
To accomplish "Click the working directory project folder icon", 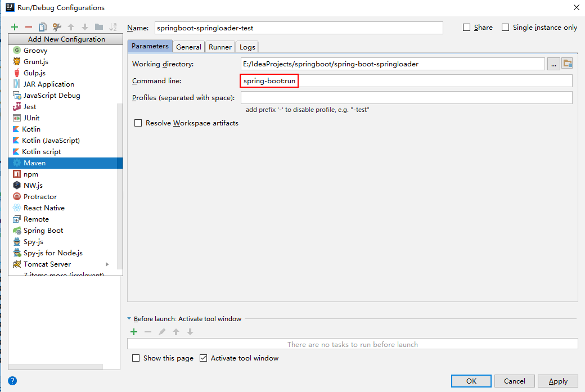I will (x=567, y=64).
